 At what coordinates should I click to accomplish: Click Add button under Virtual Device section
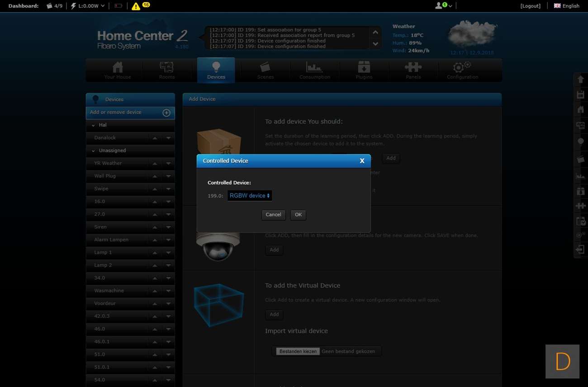click(274, 315)
